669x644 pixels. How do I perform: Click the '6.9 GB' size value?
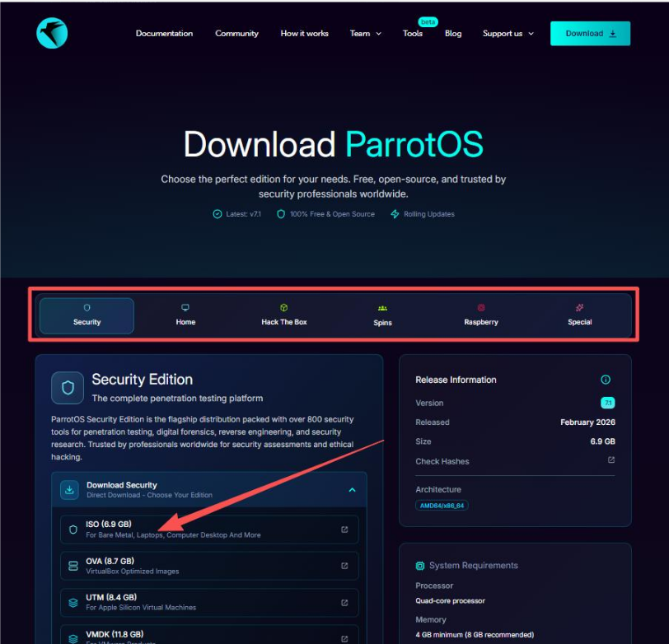tap(602, 441)
